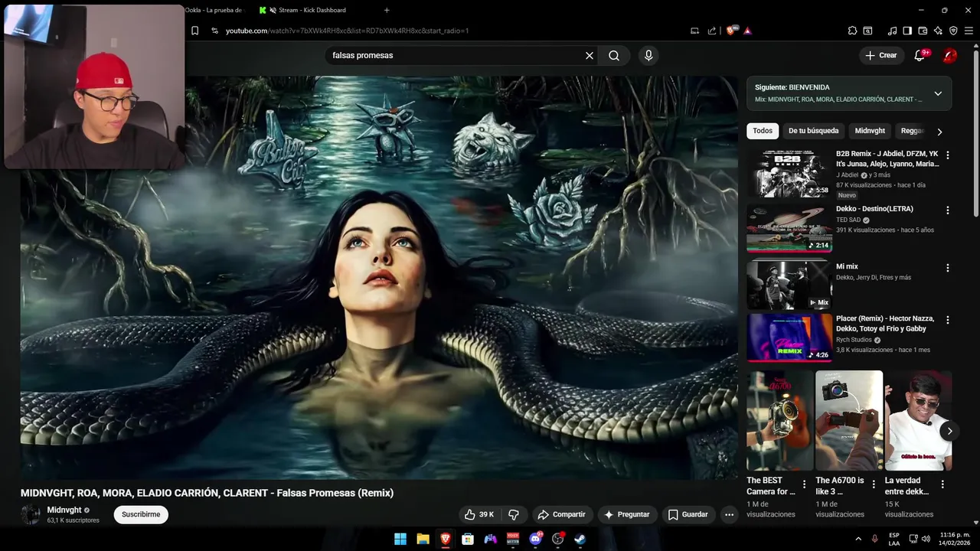The width and height of the screenshot is (980, 551).
Task: Click the Compartir share button
Action: click(x=561, y=514)
